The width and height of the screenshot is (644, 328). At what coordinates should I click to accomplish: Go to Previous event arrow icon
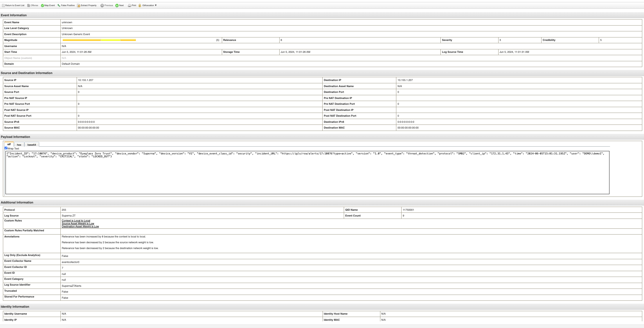pos(102,6)
